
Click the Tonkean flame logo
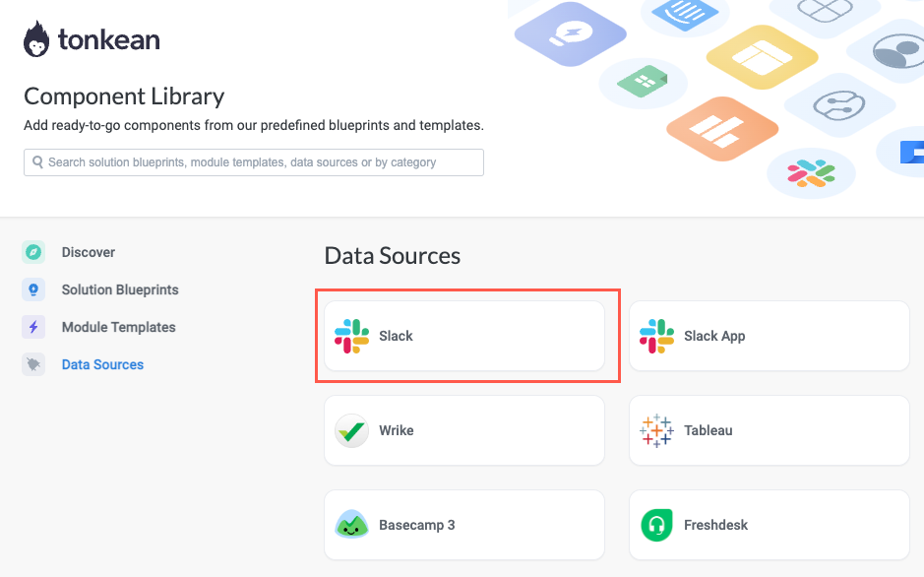tap(36, 38)
